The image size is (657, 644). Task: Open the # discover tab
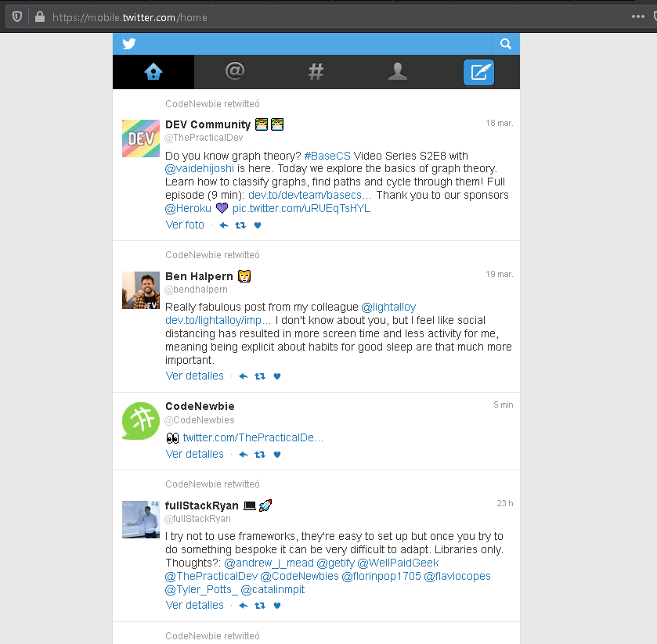click(316, 72)
